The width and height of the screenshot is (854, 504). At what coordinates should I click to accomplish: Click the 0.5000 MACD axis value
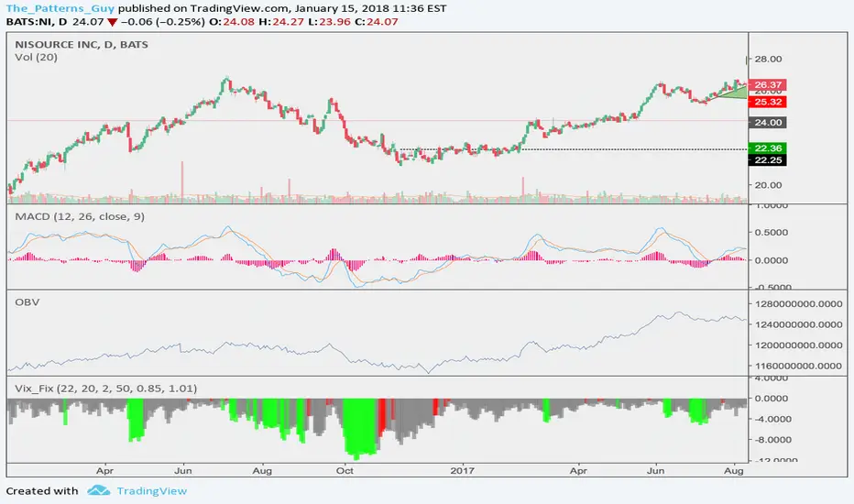(x=771, y=232)
